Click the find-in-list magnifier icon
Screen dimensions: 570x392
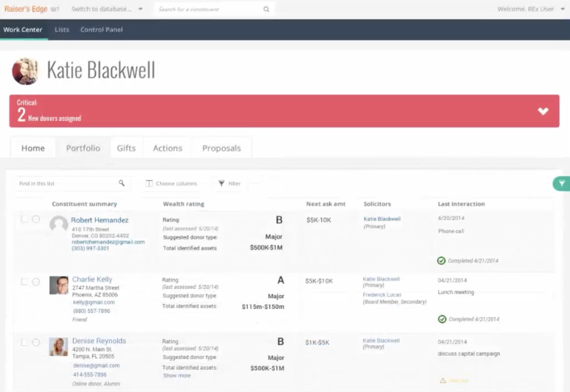pos(121,183)
